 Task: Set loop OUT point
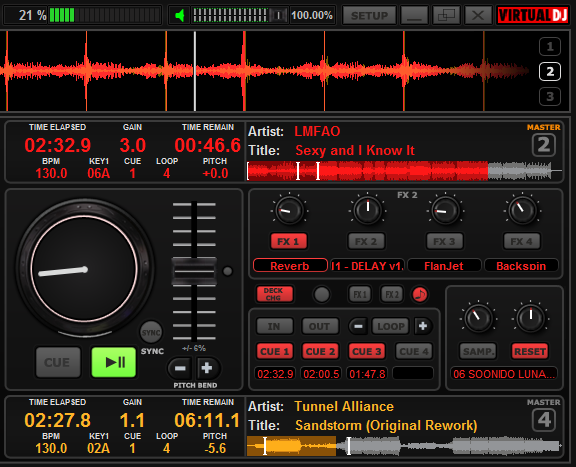tap(320, 326)
